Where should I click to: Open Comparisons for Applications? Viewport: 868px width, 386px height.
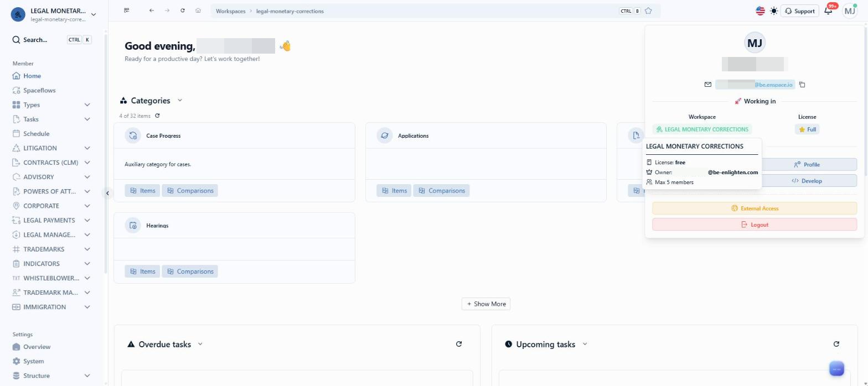point(442,190)
